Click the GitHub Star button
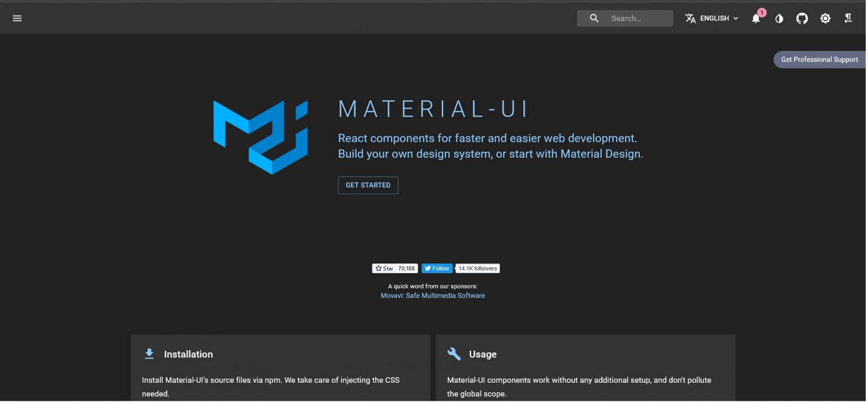The image size is (868, 402). point(384,269)
